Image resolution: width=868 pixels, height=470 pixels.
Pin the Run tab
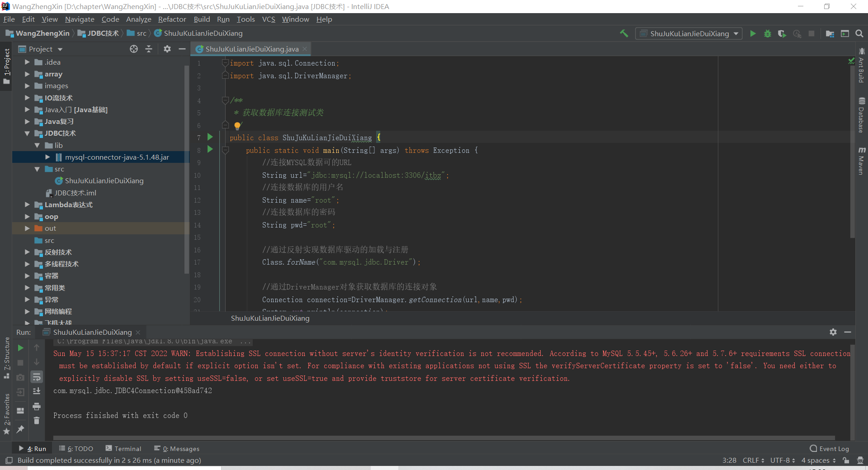point(20,429)
